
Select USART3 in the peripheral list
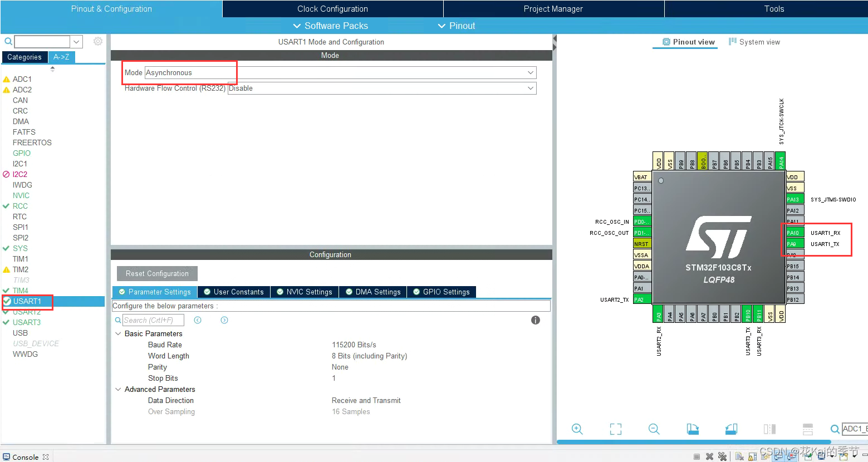[x=27, y=322]
